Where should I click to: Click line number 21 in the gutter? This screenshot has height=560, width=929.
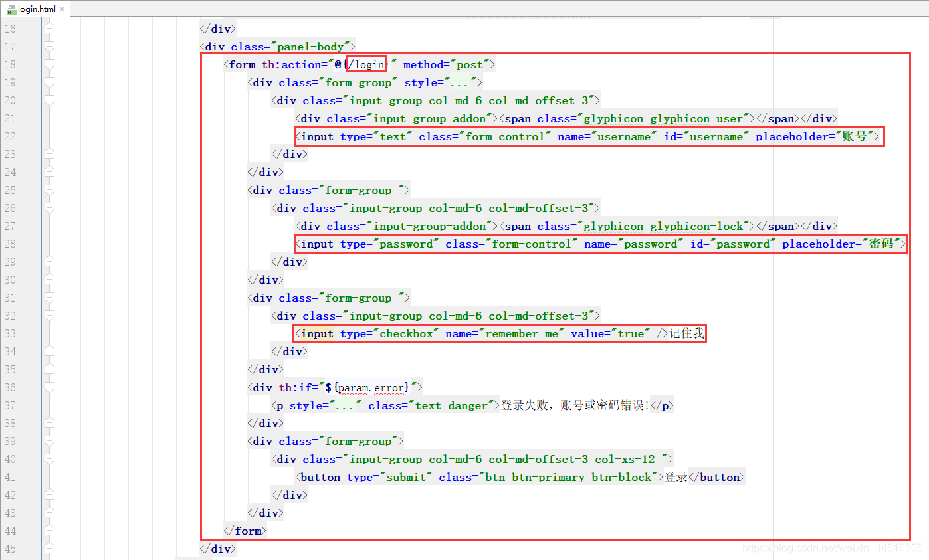(x=9, y=118)
